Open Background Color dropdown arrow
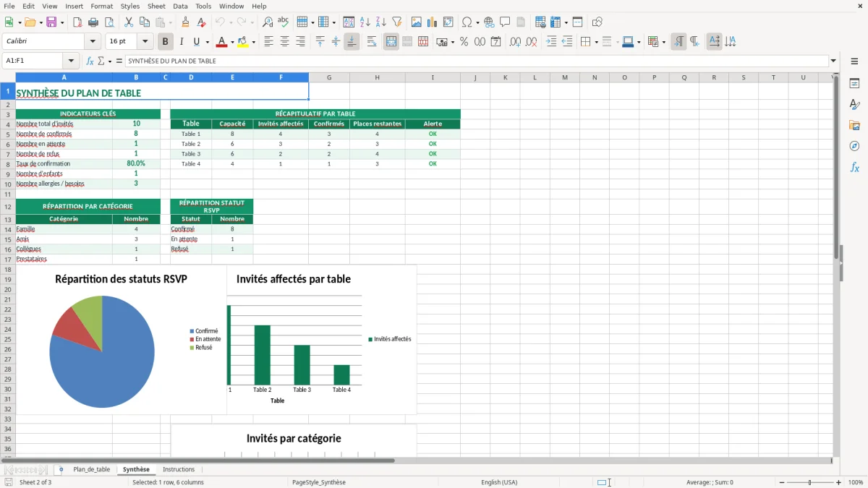868x488 pixels. [253, 42]
